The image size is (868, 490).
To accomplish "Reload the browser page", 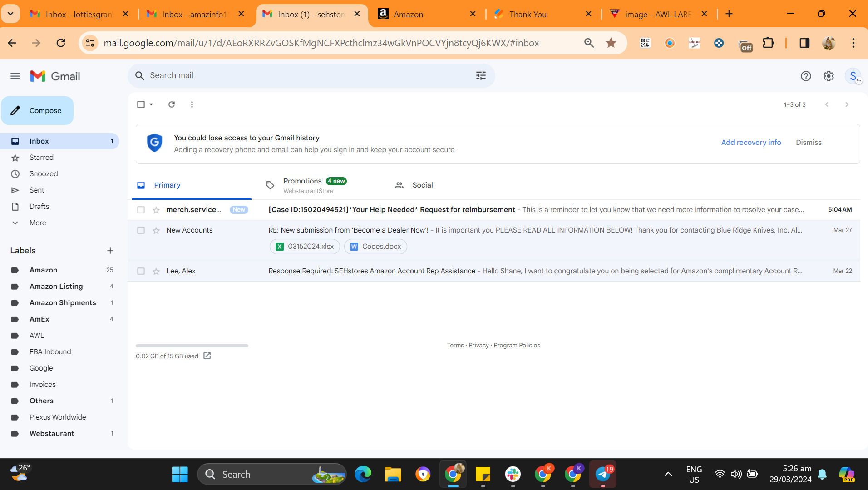I will [61, 43].
